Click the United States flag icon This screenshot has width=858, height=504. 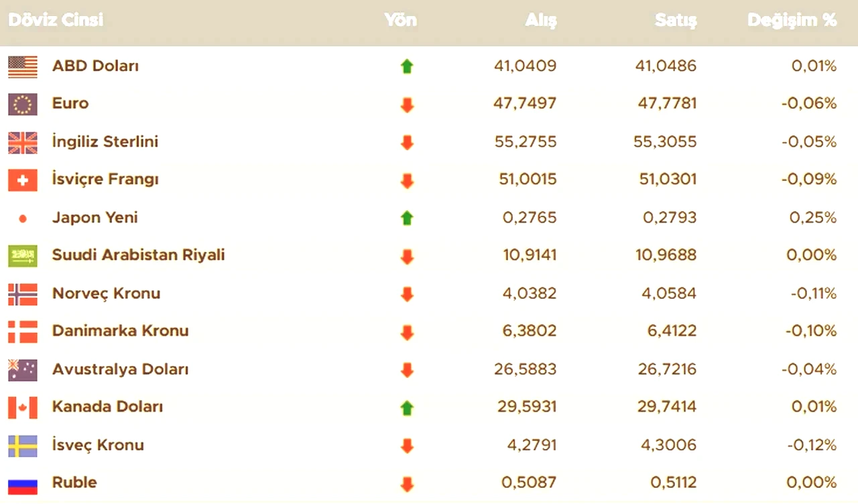point(23,66)
